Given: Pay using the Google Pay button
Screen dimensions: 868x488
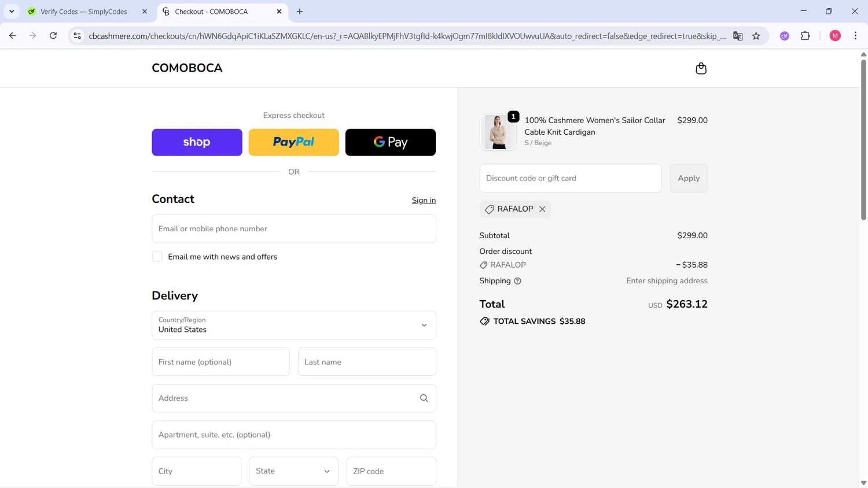Looking at the screenshot, I should pyautogui.click(x=391, y=142).
